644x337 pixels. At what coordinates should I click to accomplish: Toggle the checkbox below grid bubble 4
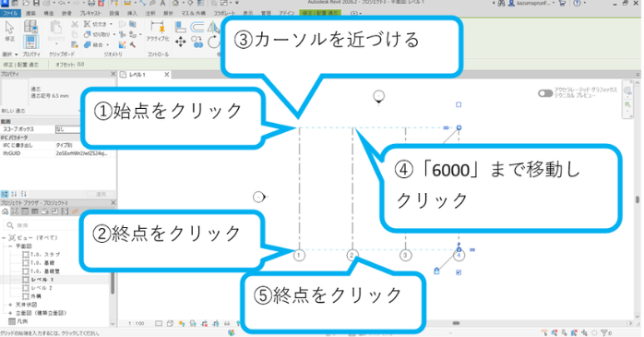(459, 272)
